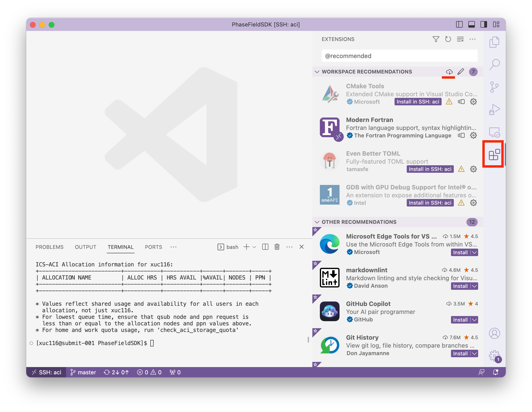Switch to the Problems tab
Viewport: 532px width, 412px height.
(49, 247)
